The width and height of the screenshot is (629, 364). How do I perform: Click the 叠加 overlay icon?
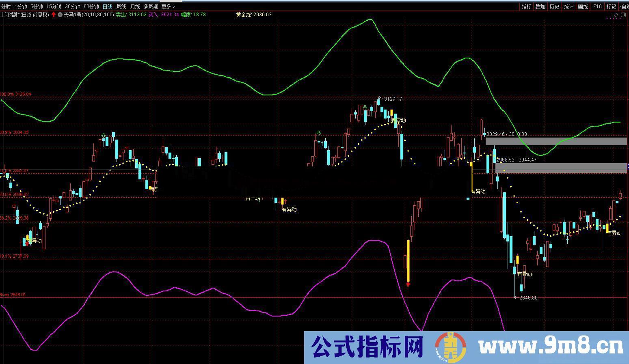click(x=540, y=6)
